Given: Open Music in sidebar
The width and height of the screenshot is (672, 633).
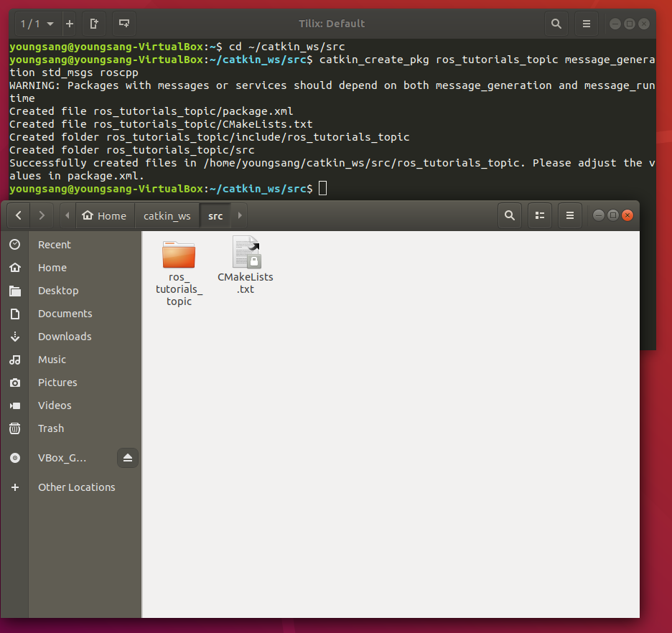Looking at the screenshot, I should coord(71,360).
